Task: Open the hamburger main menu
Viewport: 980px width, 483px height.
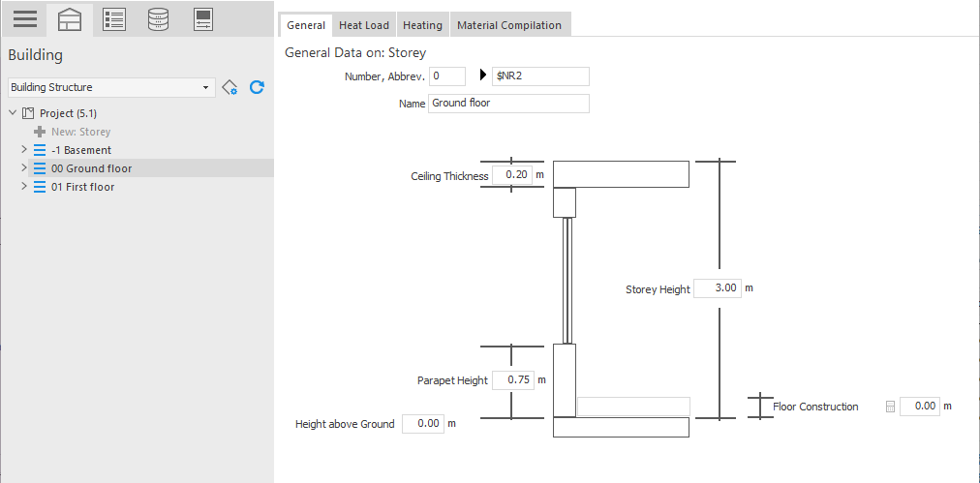Action: pos(25,18)
